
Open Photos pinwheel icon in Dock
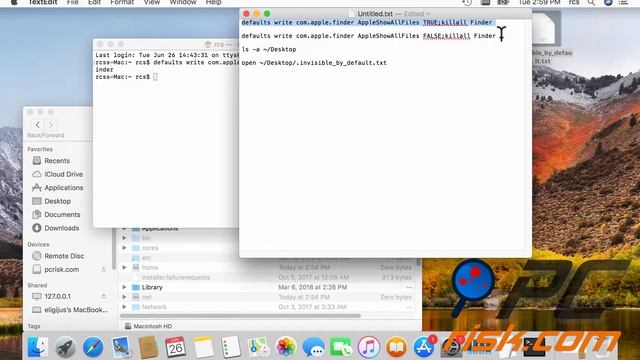(x=286, y=347)
